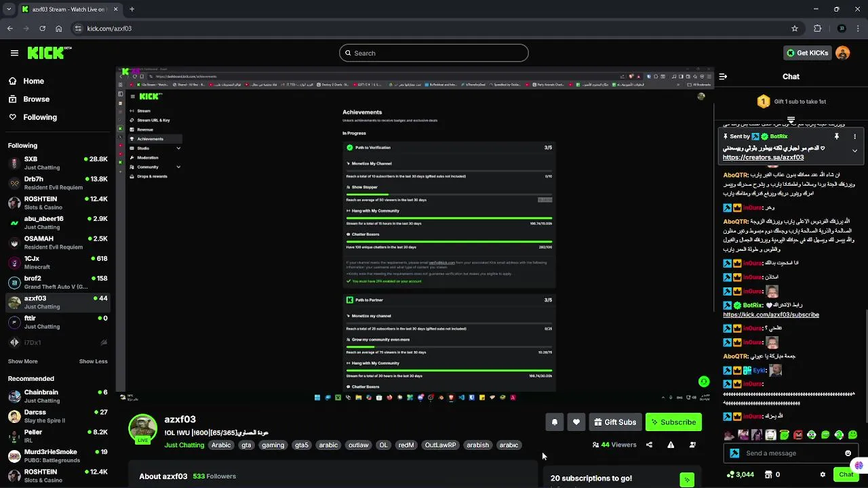Select the redM tag
Image resolution: width=868 pixels, height=488 pixels.
[x=406, y=445]
